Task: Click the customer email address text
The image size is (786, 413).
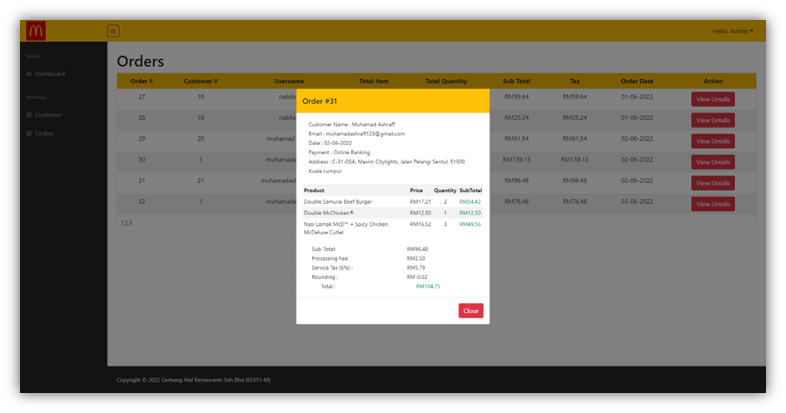Action: (x=365, y=134)
